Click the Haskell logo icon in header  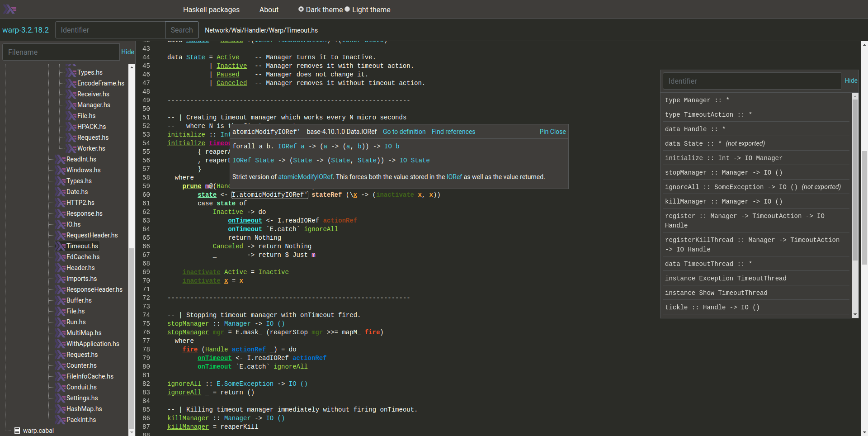click(10, 9)
